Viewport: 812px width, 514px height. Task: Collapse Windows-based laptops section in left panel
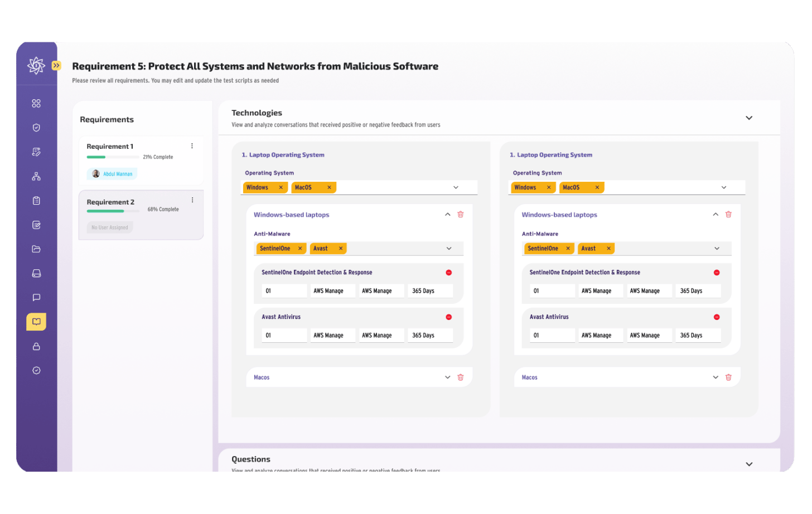tap(447, 215)
